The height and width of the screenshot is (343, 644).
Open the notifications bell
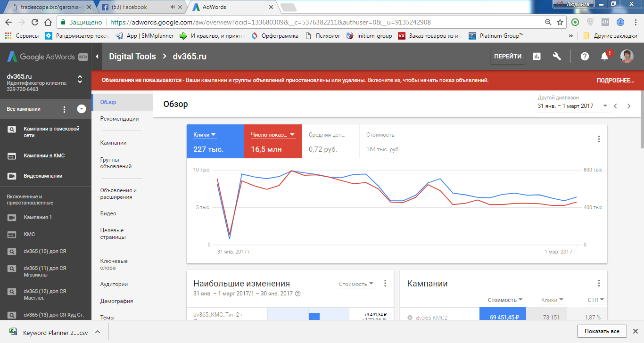coord(604,57)
